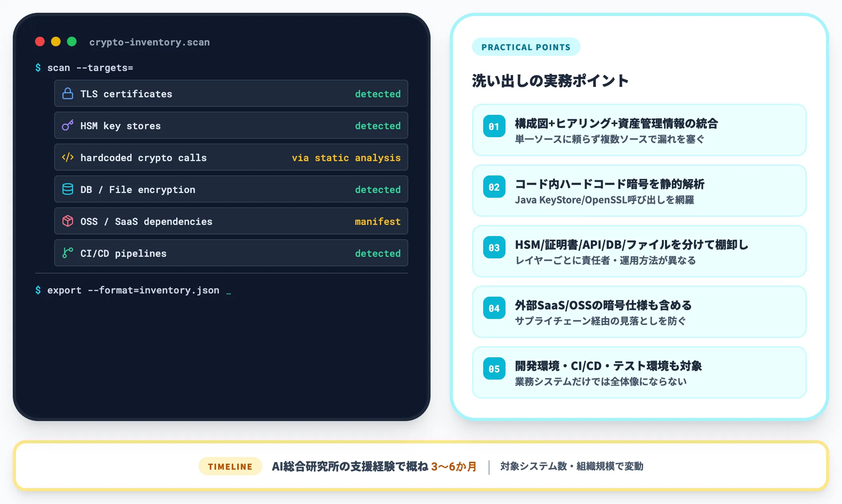Click the cyan $ prompt before scan

38,68
